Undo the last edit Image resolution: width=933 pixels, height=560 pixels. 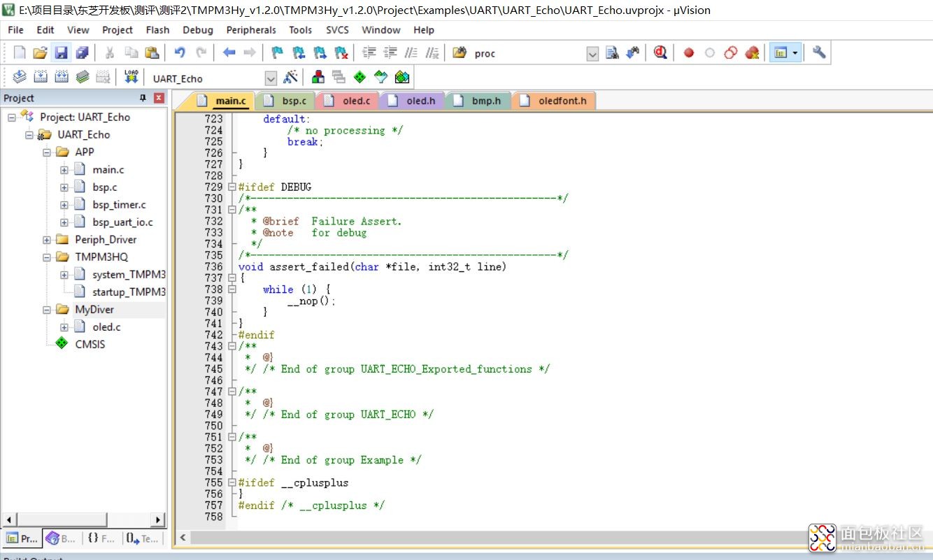coord(180,53)
